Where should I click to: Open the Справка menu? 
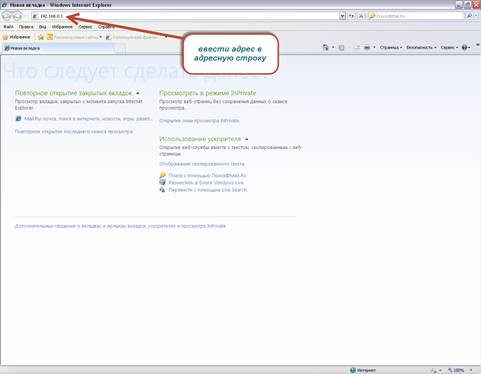(x=106, y=27)
